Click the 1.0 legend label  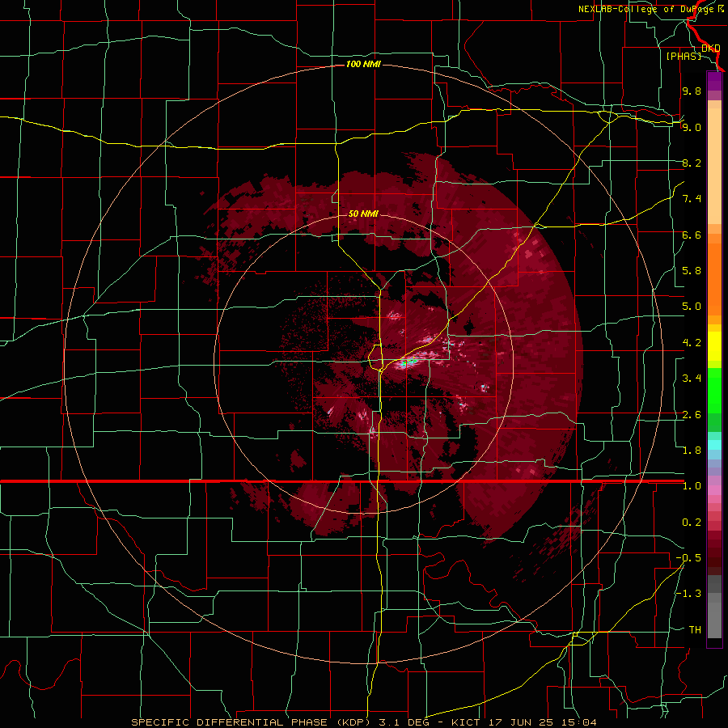point(692,486)
